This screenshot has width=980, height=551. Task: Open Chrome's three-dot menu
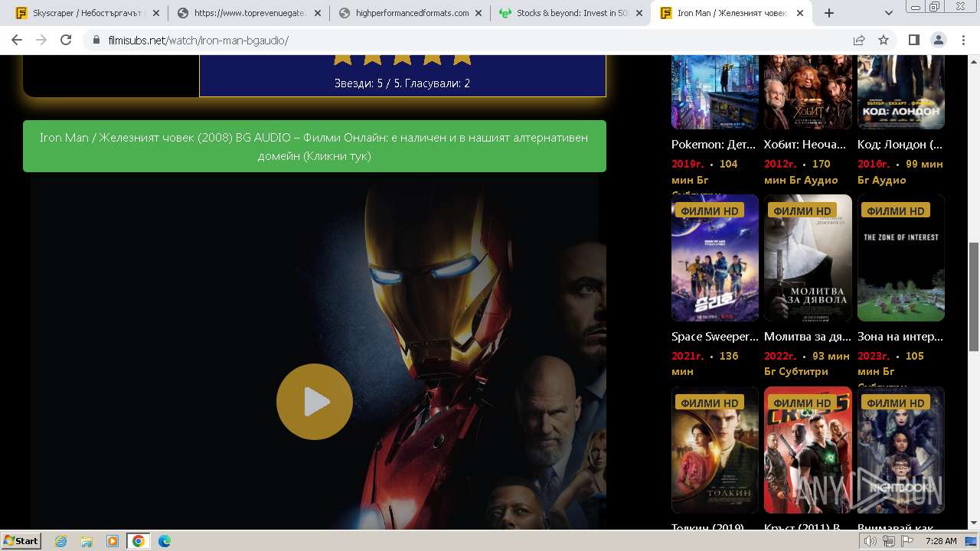963,40
